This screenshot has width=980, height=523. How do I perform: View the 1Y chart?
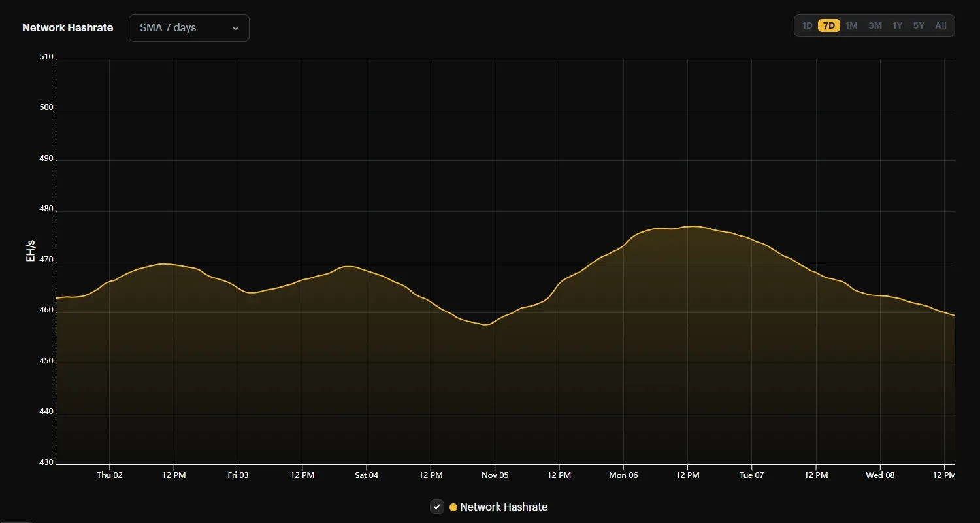click(897, 25)
